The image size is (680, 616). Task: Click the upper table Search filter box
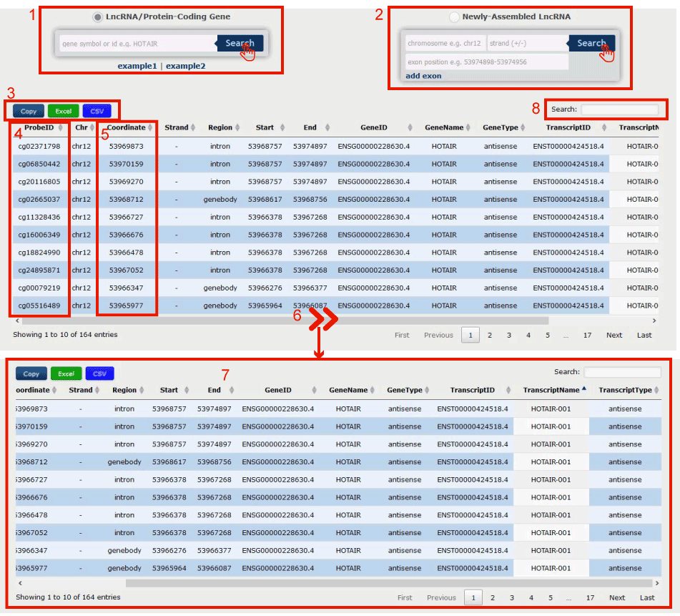point(619,109)
